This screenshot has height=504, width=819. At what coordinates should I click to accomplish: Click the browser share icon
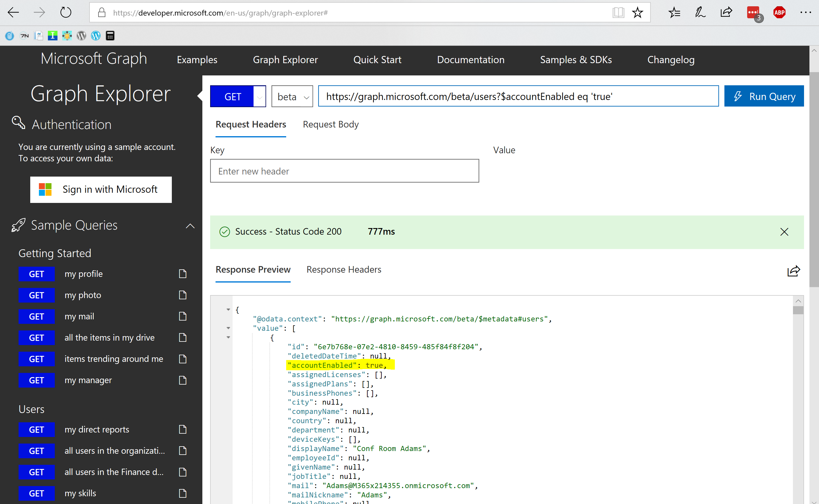point(726,13)
